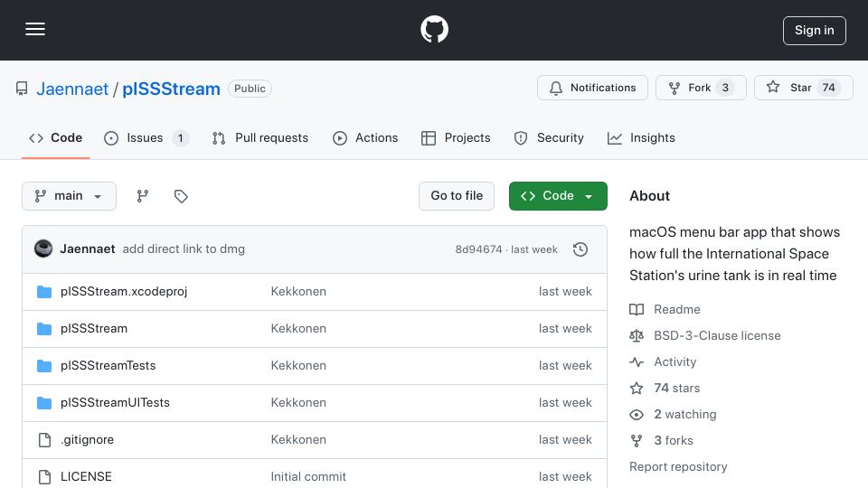Image resolution: width=868 pixels, height=488 pixels.
Task: Open the Pull requests tab
Action: click(260, 137)
